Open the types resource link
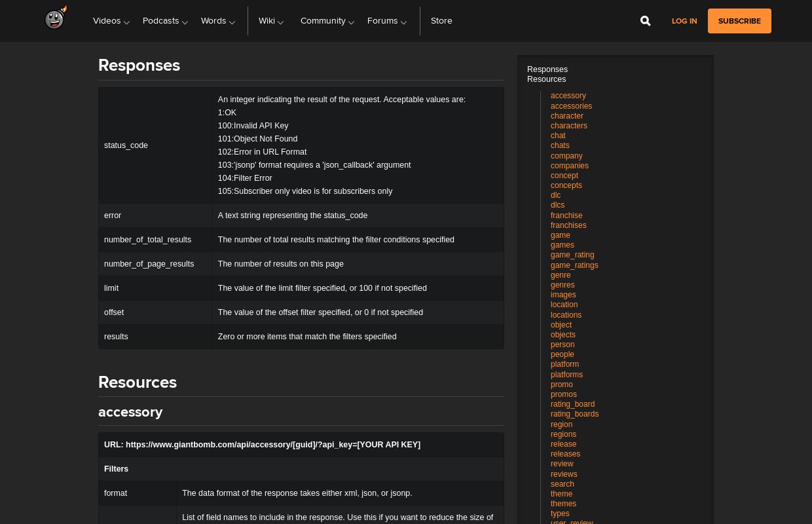Image resolution: width=812 pixels, height=524 pixels. (x=560, y=514)
